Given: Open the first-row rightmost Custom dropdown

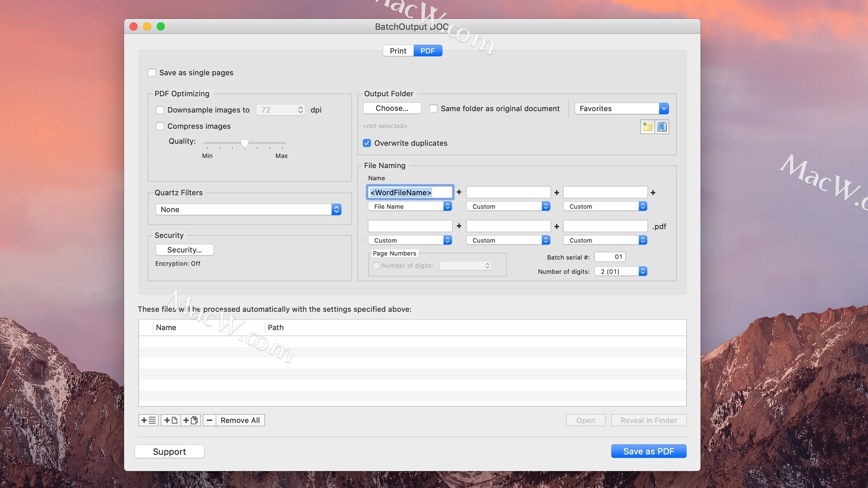Looking at the screenshot, I should 605,206.
